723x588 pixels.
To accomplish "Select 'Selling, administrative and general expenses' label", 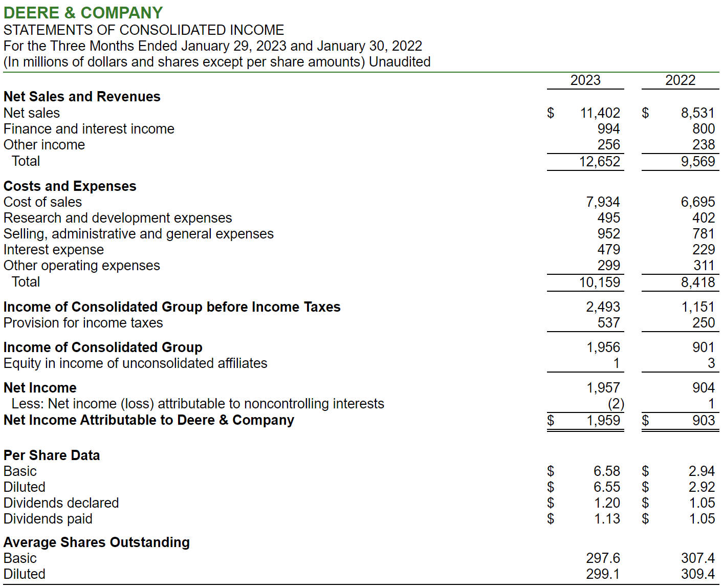I will [139, 233].
